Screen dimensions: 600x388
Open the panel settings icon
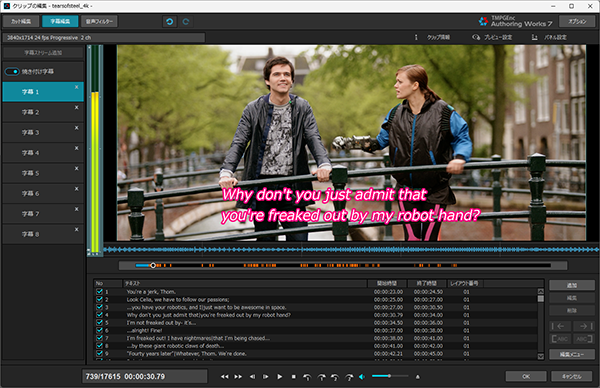(535, 37)
